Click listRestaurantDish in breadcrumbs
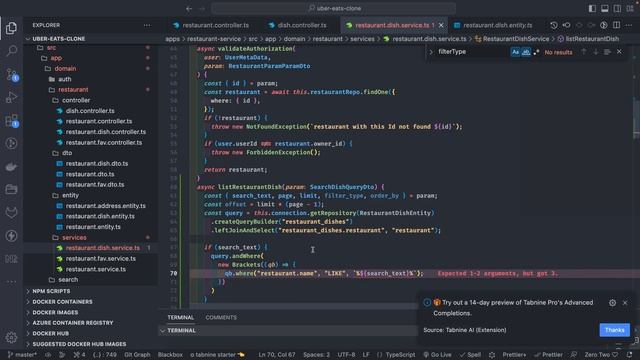The width and height of the screenshot is (640, 360). coord(592,39)
